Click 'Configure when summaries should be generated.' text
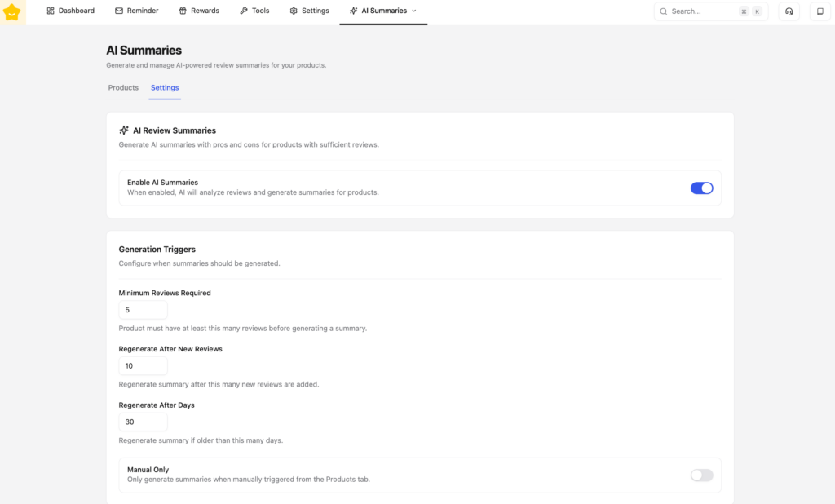 [x=199, y=263]
